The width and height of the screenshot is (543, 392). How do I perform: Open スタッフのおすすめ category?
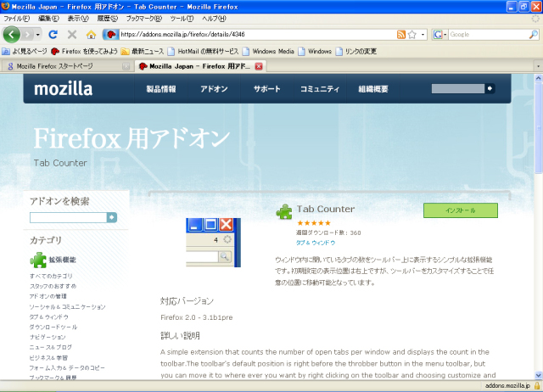53,286
